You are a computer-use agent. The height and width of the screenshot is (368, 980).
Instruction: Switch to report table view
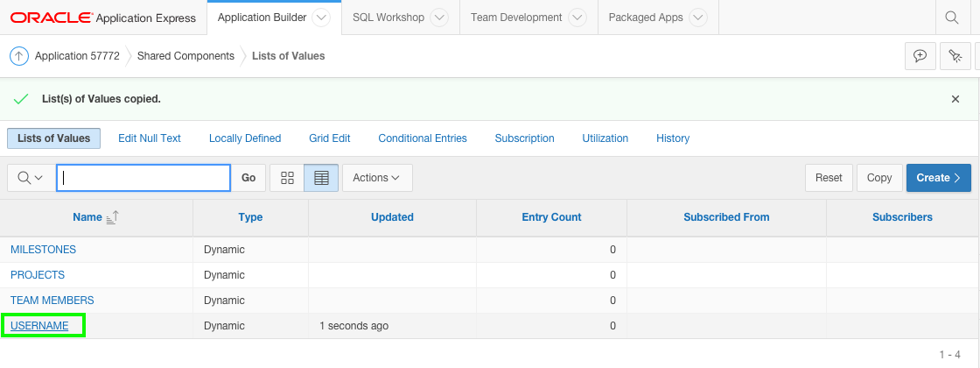tap(321, 178)
